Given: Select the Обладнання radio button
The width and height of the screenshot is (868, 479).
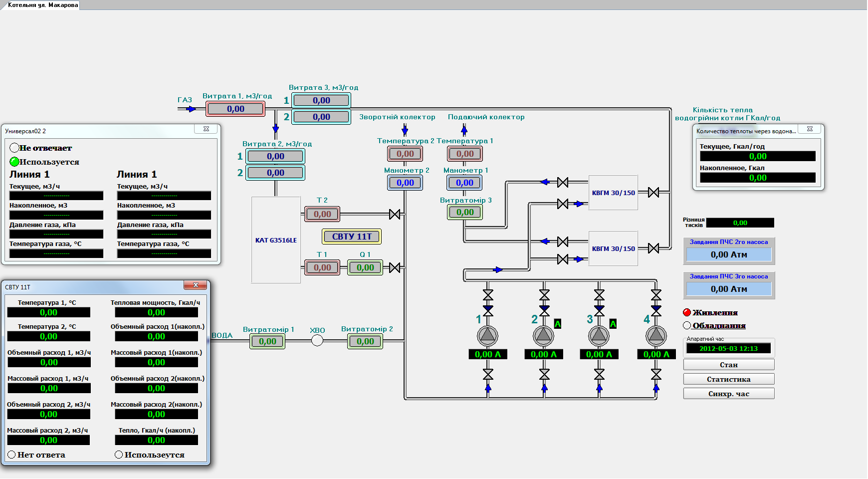Looking at the screenshot, I should (x=687, y=325).
